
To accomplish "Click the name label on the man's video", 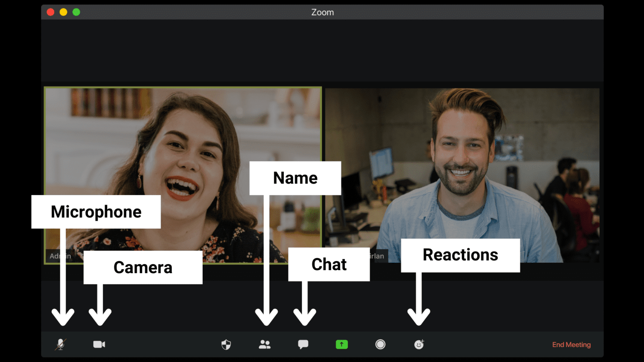I will 379,256.
